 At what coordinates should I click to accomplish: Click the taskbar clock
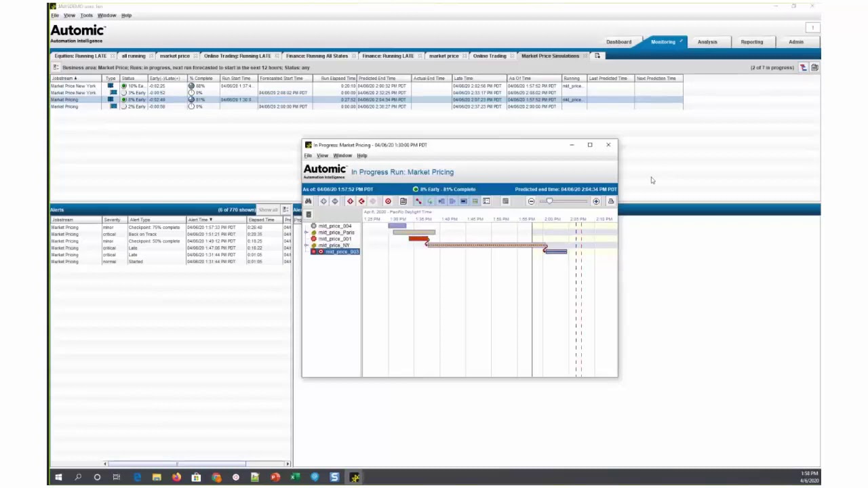pos(809,477)
